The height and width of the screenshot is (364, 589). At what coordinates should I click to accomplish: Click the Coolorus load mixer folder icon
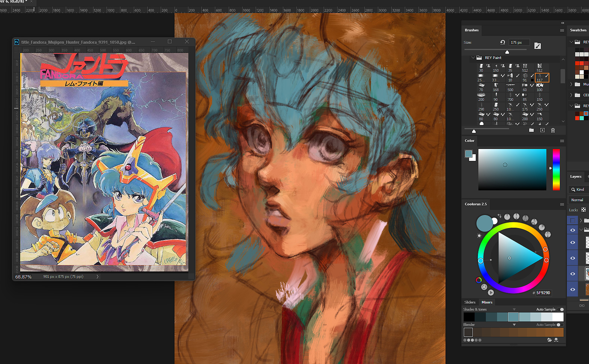(549, 340)
